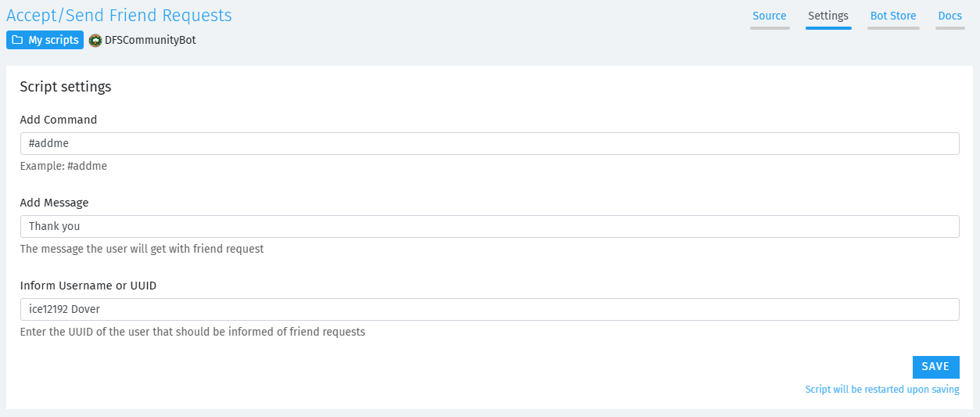
Task: Click the DFSCommunityBot name text
Action: pos(150,40)
